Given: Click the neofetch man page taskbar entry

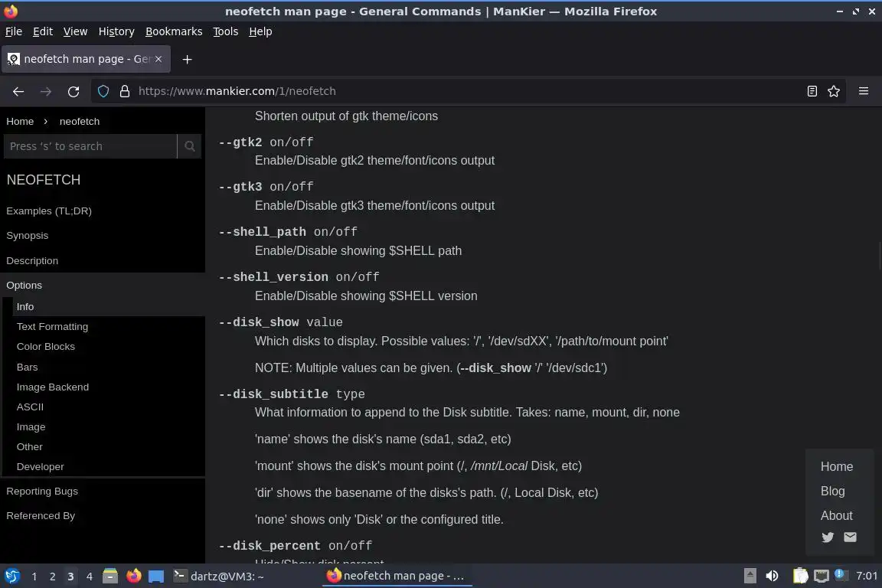Looking at the screenshot, I should [x=397, y=577].
